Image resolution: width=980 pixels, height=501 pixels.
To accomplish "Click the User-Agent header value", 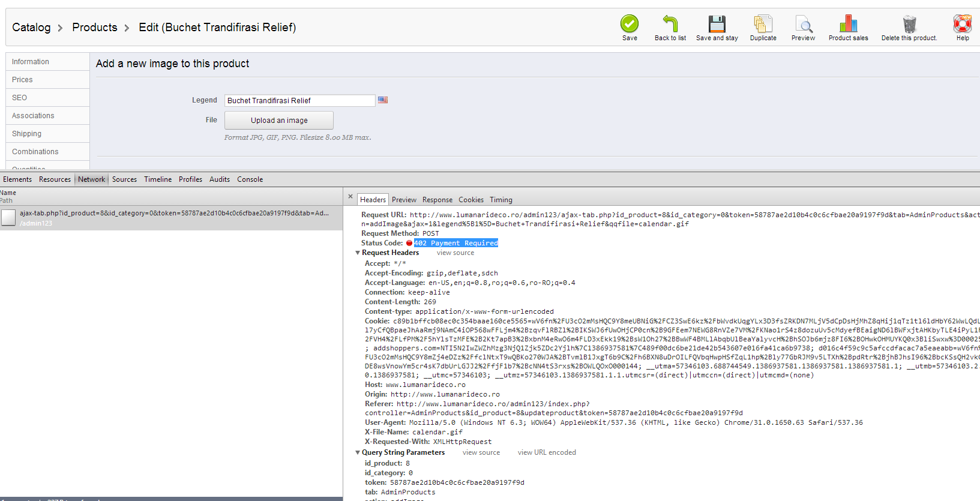I will pyautogui.click(x=636, y=423).
